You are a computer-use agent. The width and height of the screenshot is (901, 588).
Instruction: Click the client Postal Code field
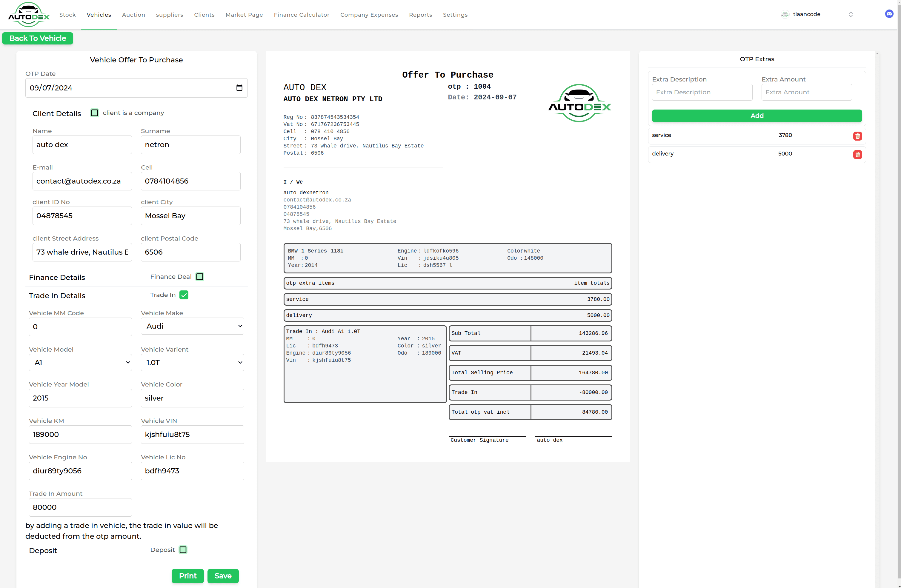(x=190, y=252)
